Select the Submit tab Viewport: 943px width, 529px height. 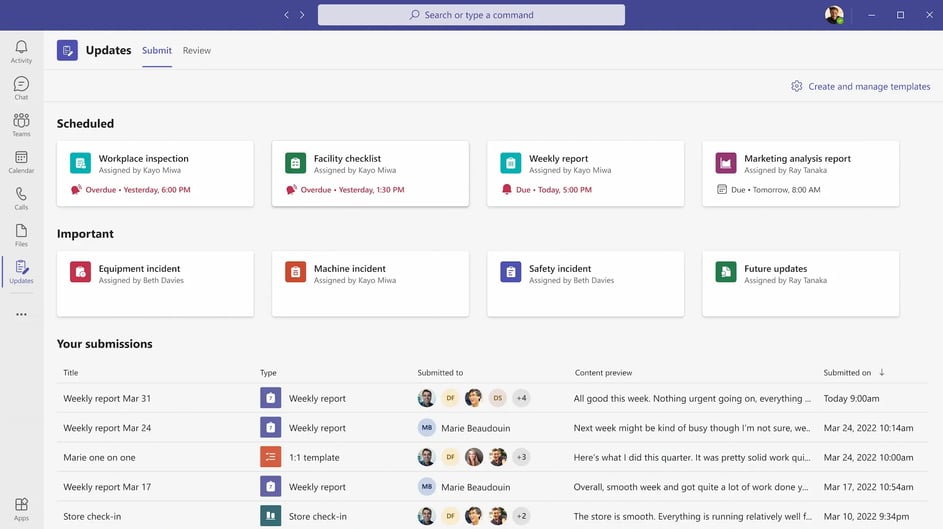click(157, 51)
